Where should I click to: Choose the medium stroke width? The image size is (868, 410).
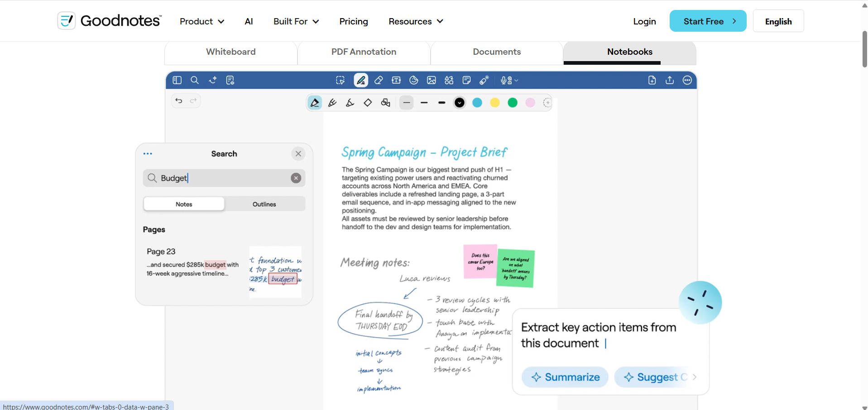point(424,103)
